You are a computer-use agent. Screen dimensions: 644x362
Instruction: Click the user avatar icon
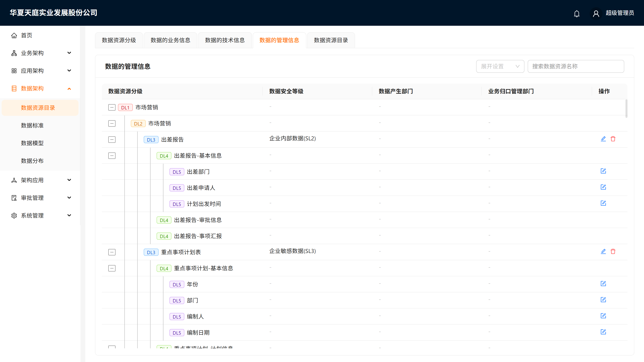tap(596, 13)
